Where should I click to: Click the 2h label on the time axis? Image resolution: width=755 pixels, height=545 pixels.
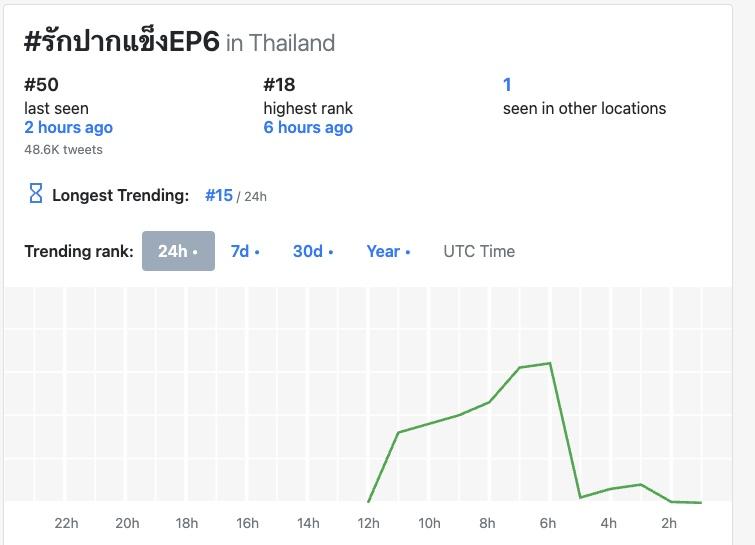pyautogui.click(x=669, y=523)
